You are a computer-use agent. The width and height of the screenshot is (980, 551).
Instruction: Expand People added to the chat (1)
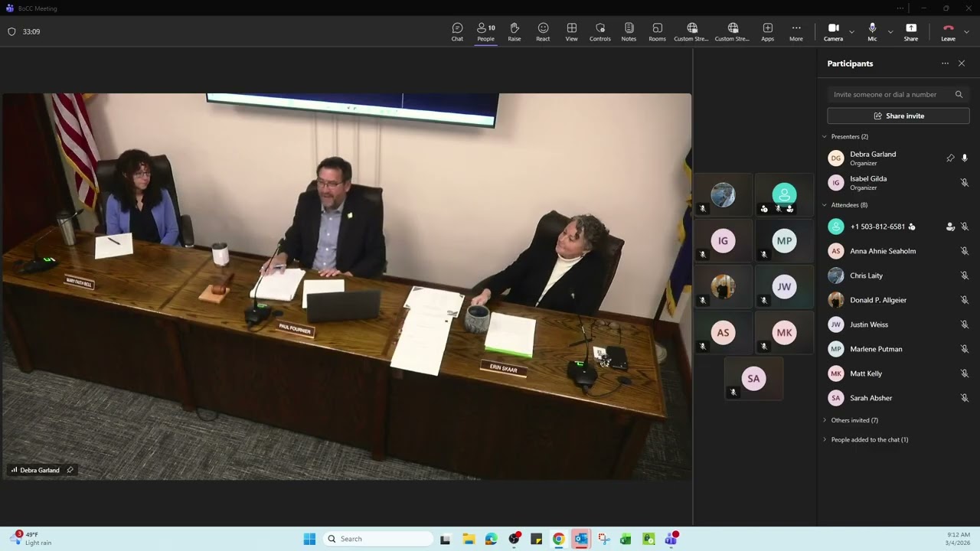pyautogui.click(x=865, y=439)
